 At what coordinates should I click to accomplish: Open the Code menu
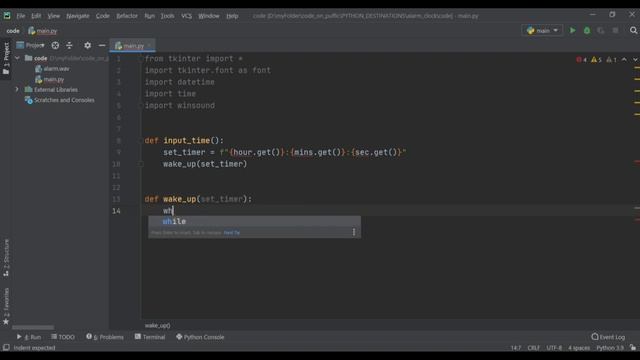coord(102,16)
